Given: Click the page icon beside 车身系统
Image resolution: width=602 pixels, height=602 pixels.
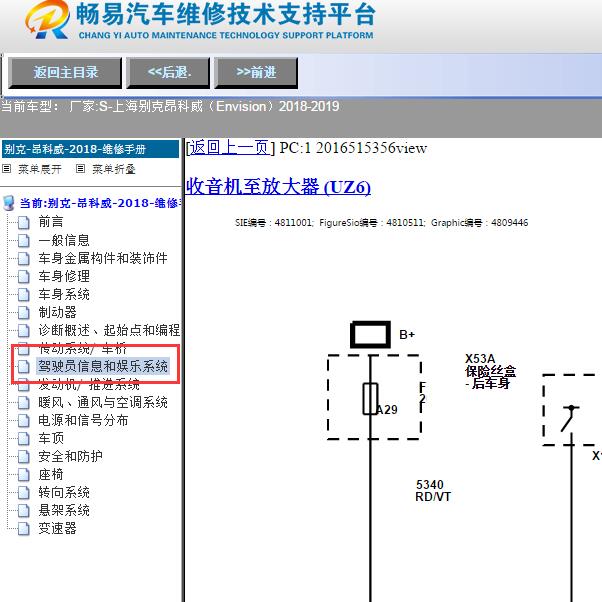Looking at the screenshot, I should pyautogui.click(x=24, y=295).
